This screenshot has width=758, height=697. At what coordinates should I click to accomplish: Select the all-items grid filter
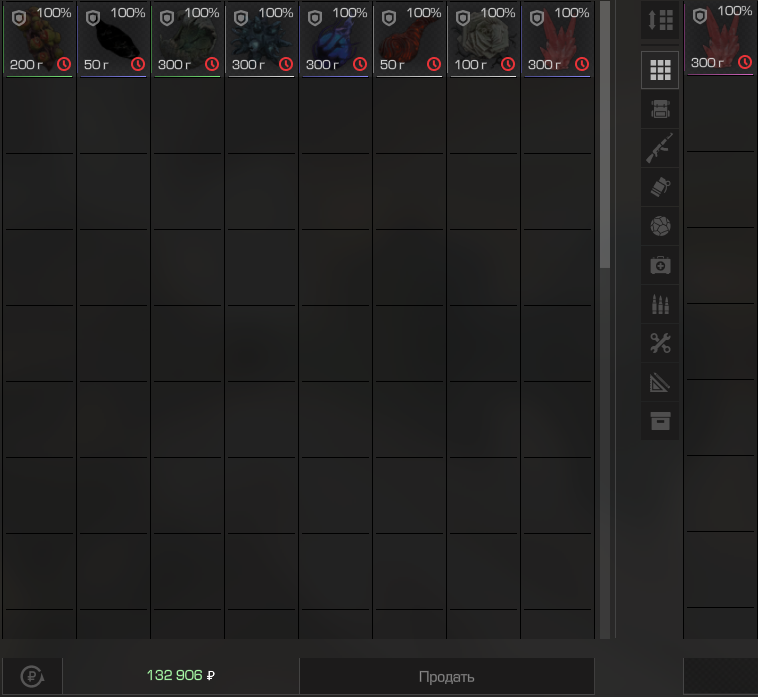click(x=660, y=70)
